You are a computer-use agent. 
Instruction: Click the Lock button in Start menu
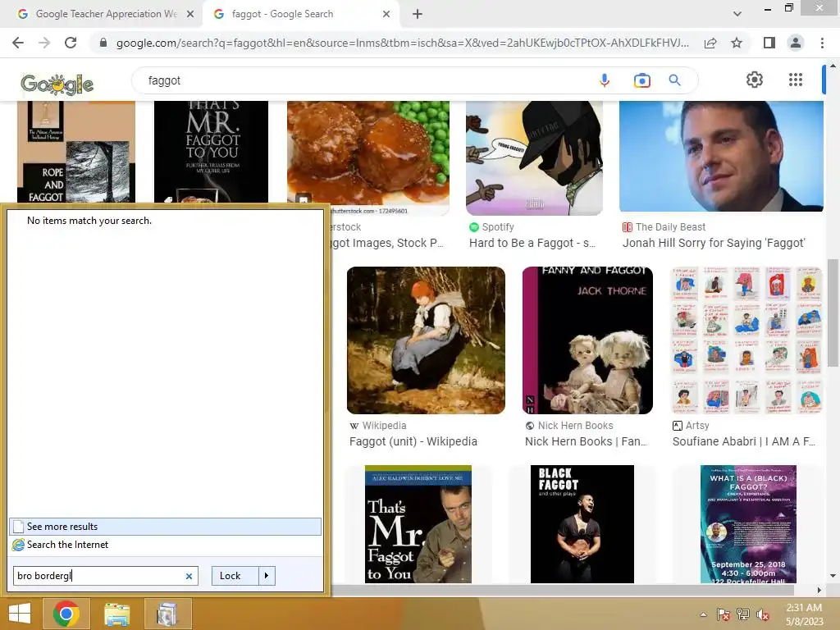(235, 576)
